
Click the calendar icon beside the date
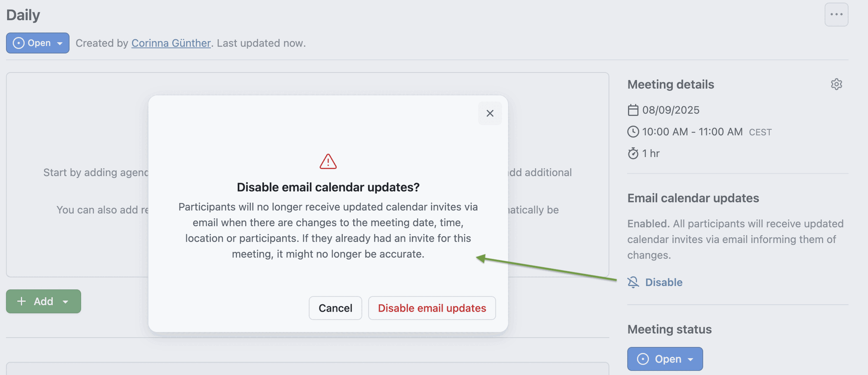point(633,110)
